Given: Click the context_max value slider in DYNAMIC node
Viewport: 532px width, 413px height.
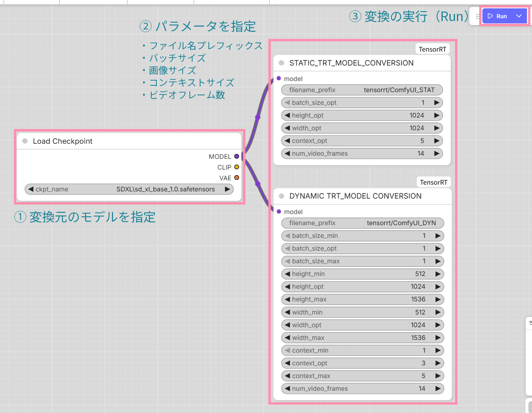Looking at the screenshot, I should click(362, 376).
